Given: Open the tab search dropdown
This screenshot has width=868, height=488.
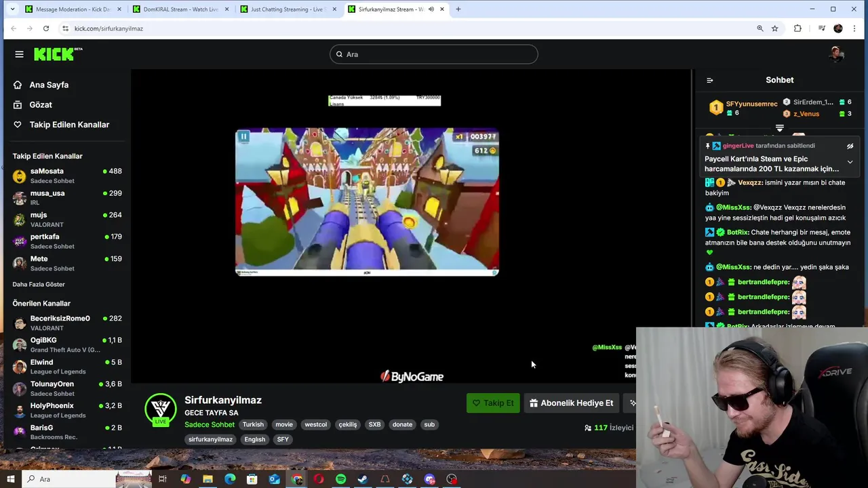Looking at the screenshot, I should click(x=12, y=9).
